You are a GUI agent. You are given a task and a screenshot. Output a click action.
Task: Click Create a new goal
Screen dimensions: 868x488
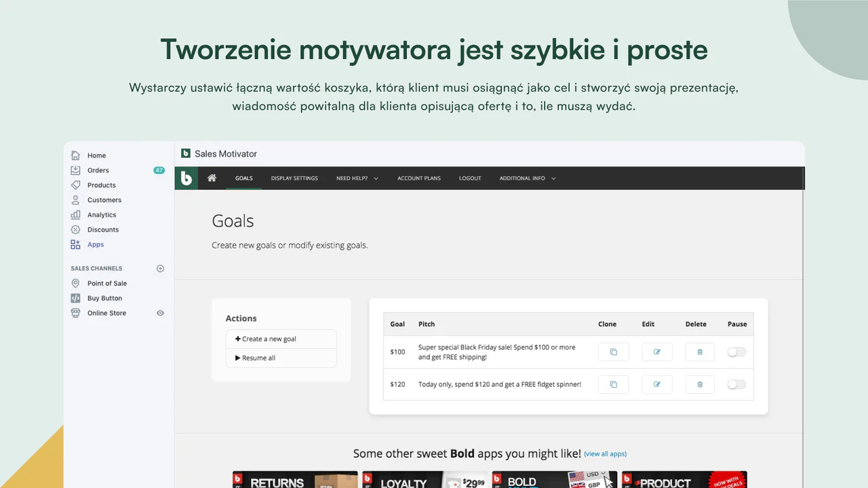coord(281,339)
